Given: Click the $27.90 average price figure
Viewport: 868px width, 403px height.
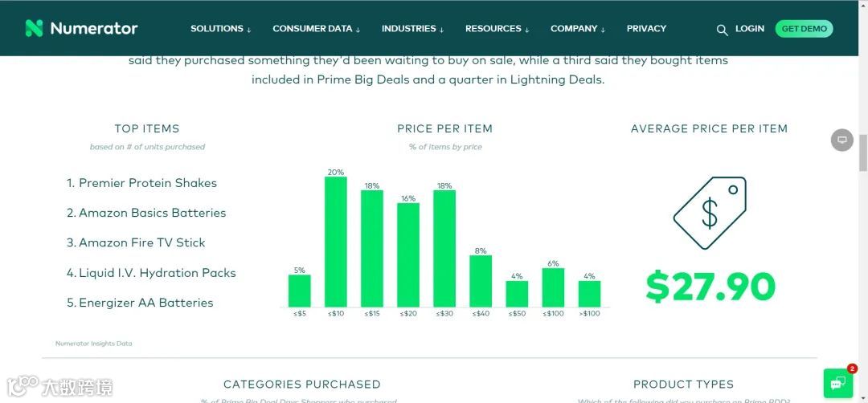Looking at the screenshot, I should pyautogui.click(x=710, y=287).
